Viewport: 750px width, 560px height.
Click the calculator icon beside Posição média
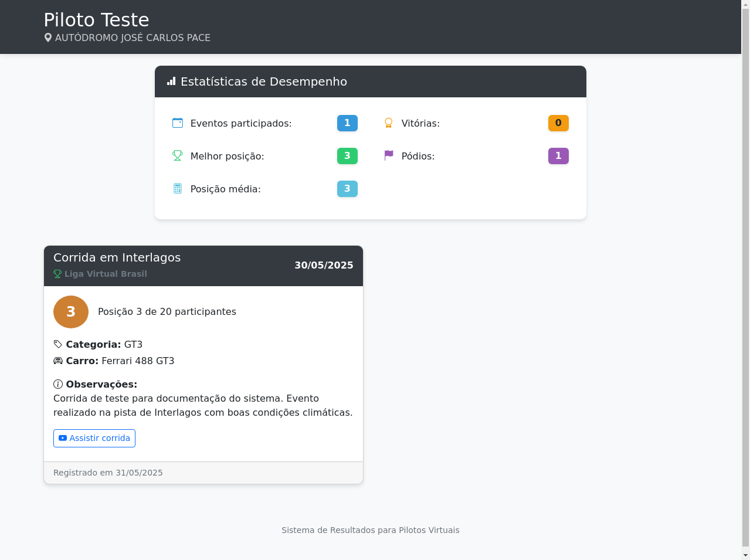click(178, 188)
